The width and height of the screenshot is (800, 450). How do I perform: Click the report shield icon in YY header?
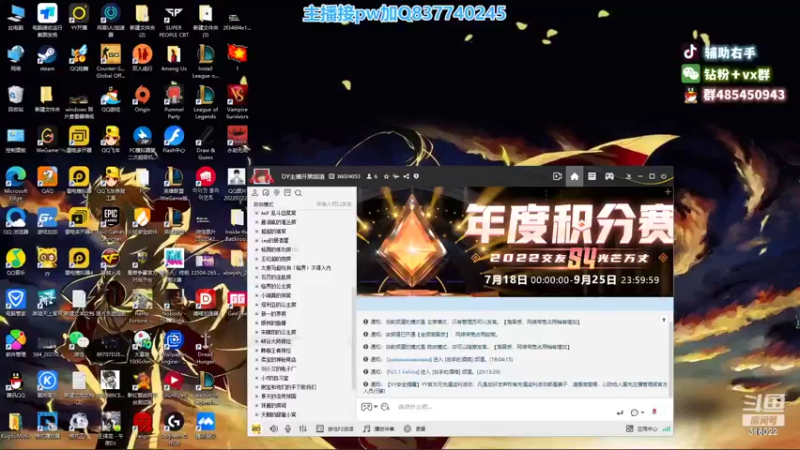tap(416, 177)
